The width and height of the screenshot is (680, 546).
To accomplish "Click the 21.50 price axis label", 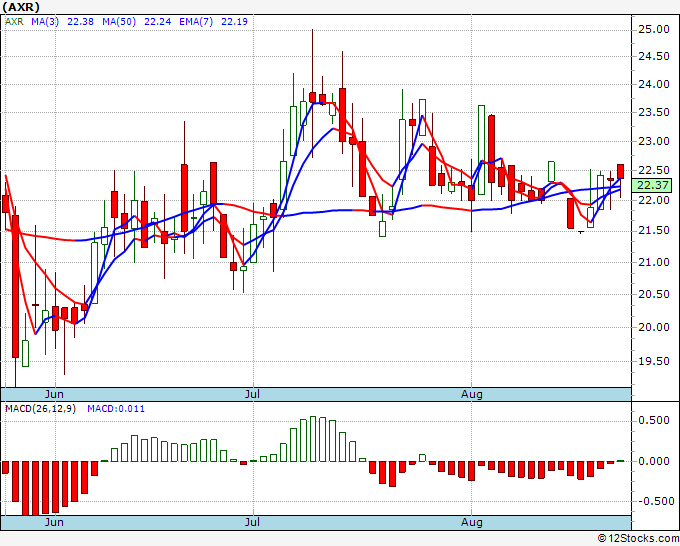I will 654,231.
